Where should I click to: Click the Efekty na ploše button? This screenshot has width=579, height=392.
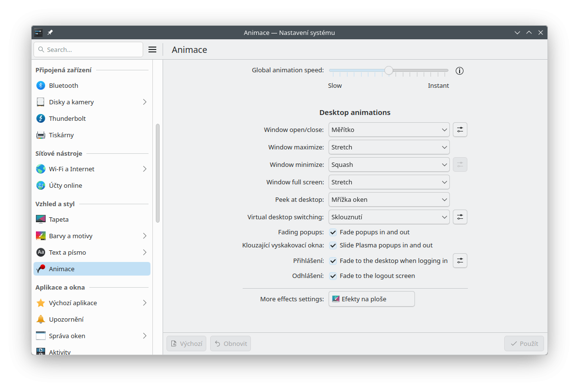coord(372,299)
